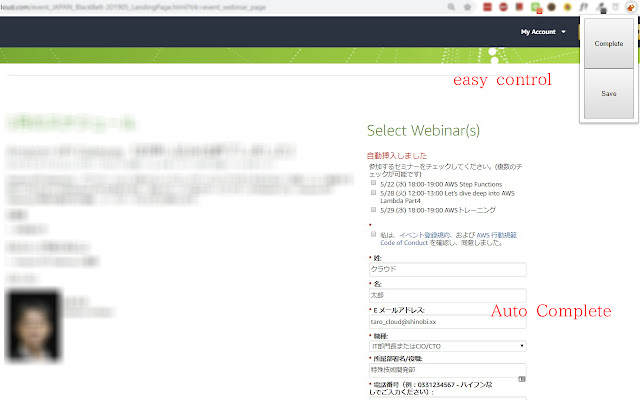Click the Complete button in extension popup

tap(609, 43)
